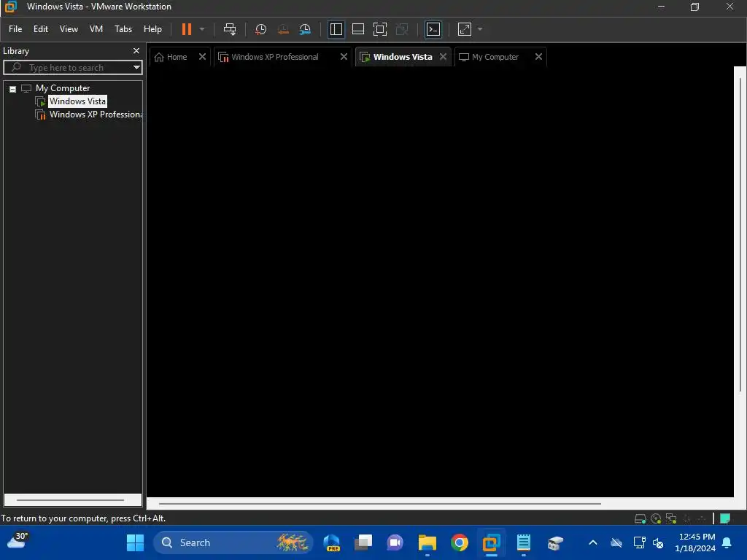Select Windows Vista in the Library tree

click(77, 101)
